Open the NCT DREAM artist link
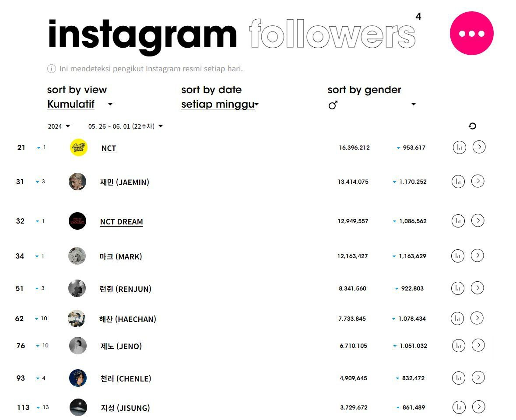 121,222
